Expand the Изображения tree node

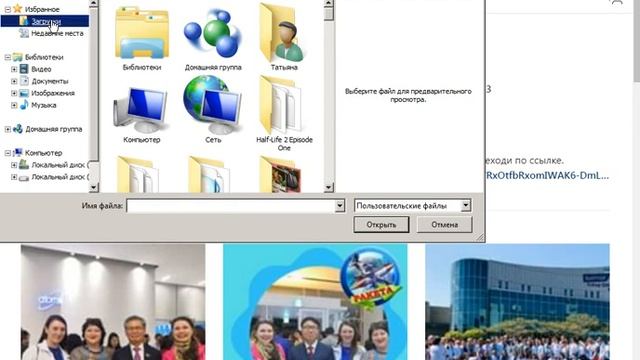pos(14,93)
